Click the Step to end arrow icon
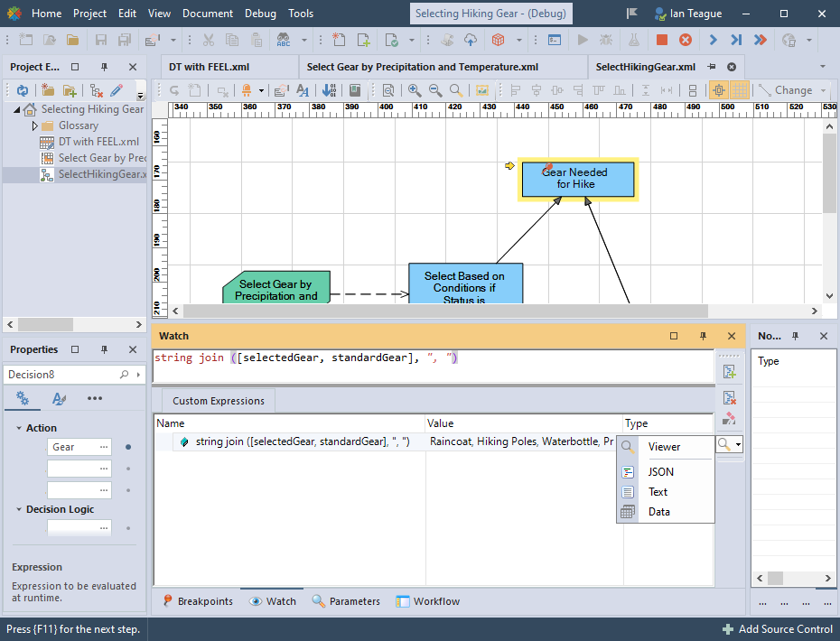This screenshot has height=641, width=840. click(736, 40)
